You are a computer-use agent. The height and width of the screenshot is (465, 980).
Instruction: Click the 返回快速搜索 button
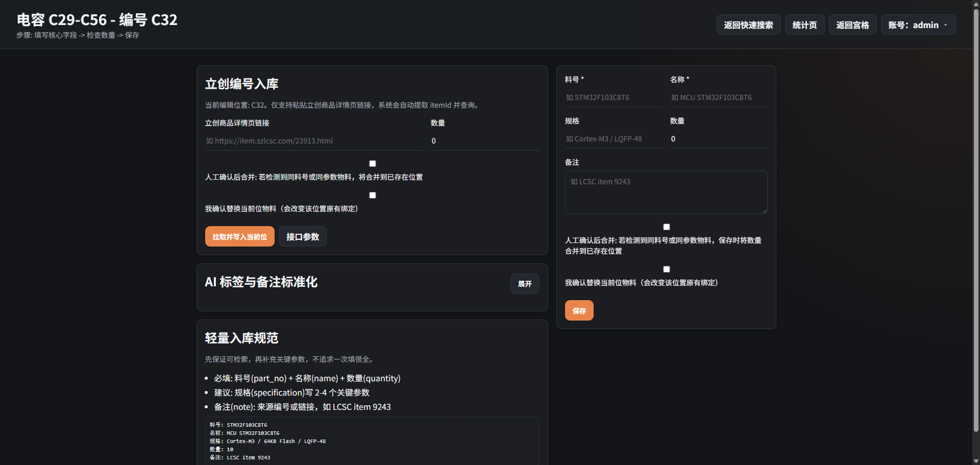click(748, 25)
